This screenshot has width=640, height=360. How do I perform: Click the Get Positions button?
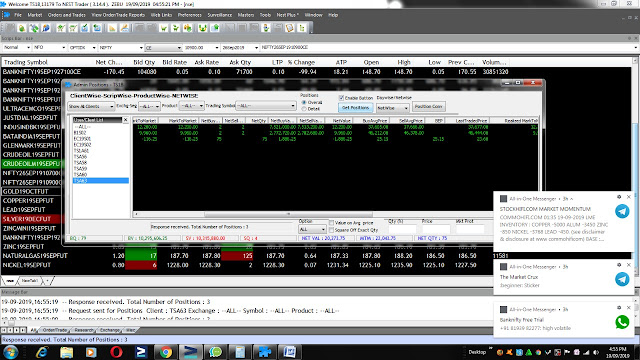(x=356, y=107)
